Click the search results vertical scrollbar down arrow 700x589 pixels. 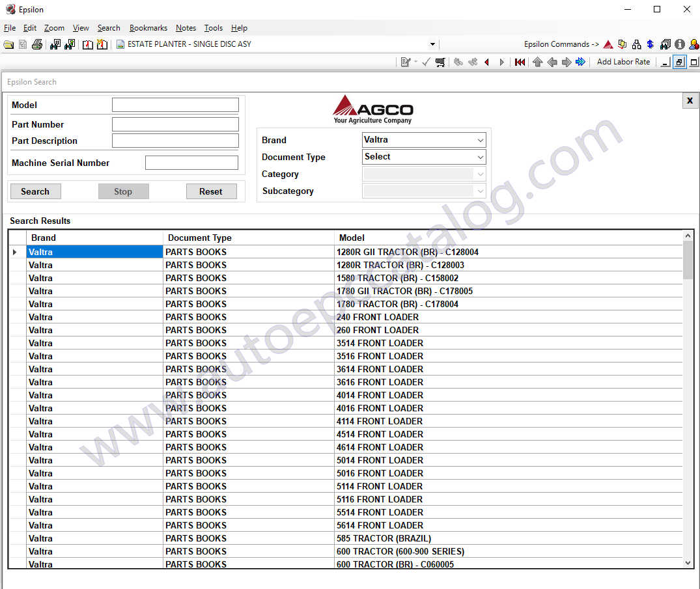tap(688, 562)
